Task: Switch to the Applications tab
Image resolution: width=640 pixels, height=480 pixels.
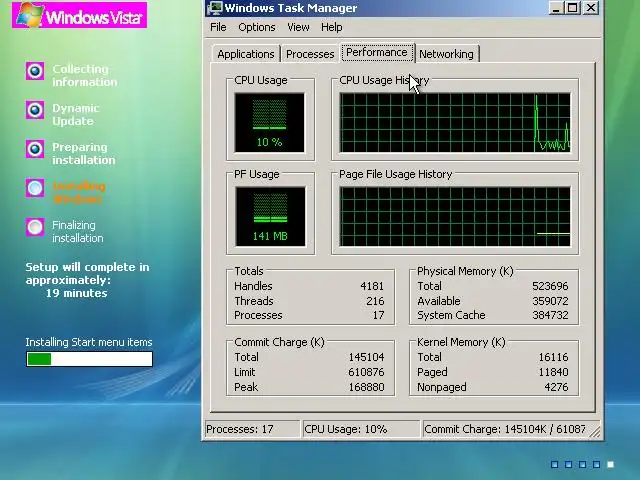Action: 246,54
